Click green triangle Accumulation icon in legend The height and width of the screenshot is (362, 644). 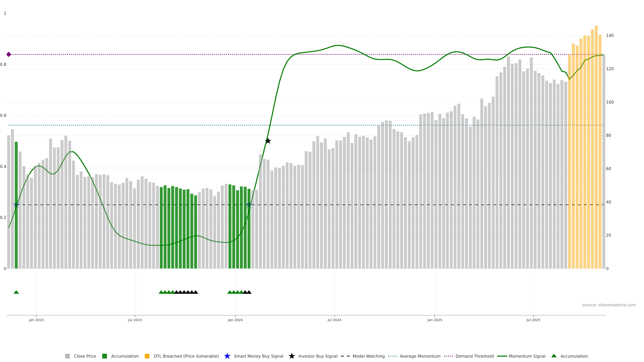554,356
